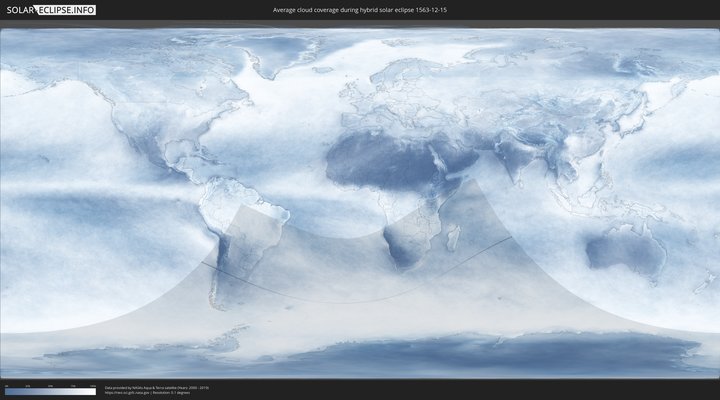Select Madagascar island on the map

[x=453, y=237]
